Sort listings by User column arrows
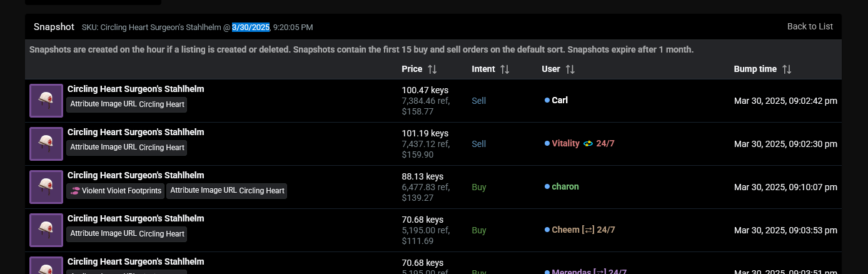The width and height of the screenshot is (868, 274). click(570, 69)
